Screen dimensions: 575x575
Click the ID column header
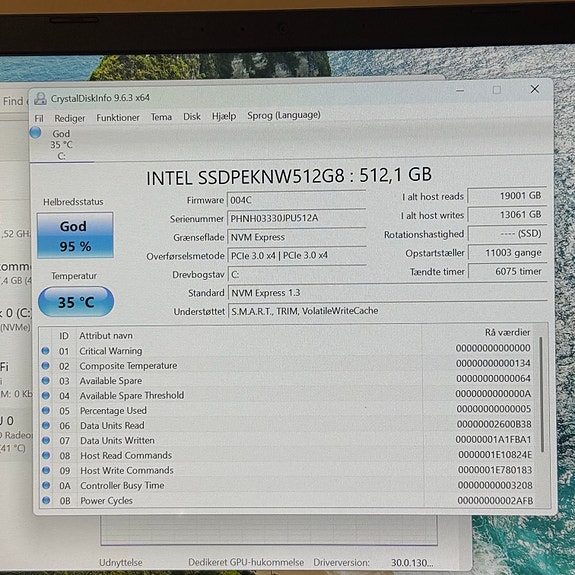[64, 336]
